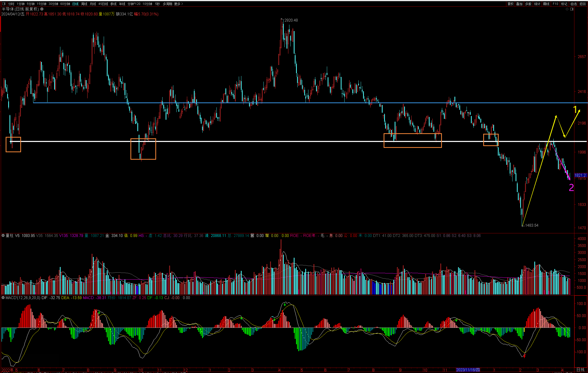This screenshot has width=588, height=373.
Task: Switch to 周线 weekly period
Action: [x=84, y=4]
